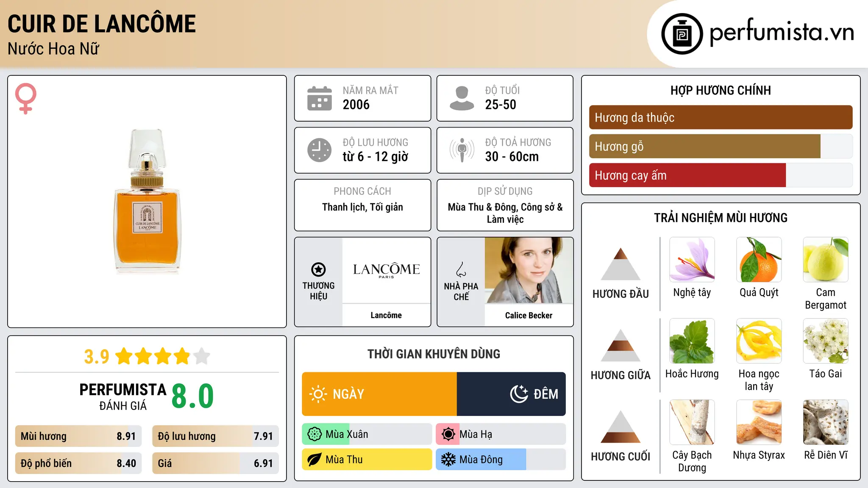Click the Calice Becker perfumer photo

(x=529, y=270)
